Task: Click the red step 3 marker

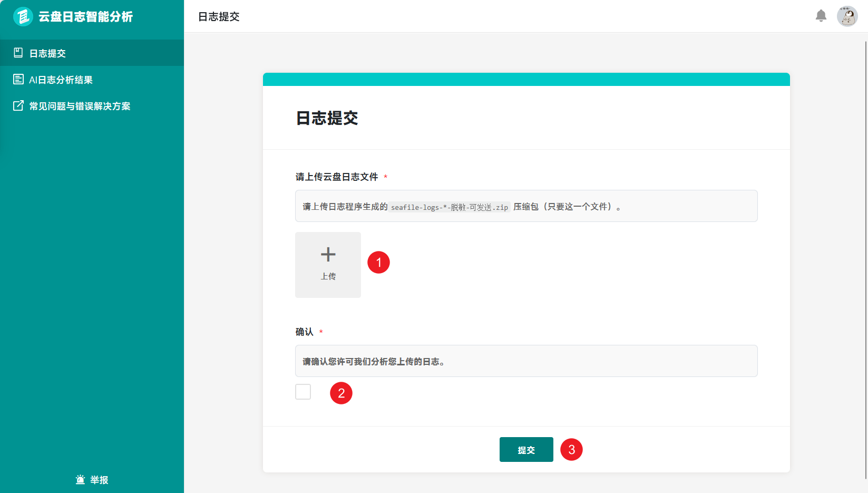Action: tap(571, 450)
